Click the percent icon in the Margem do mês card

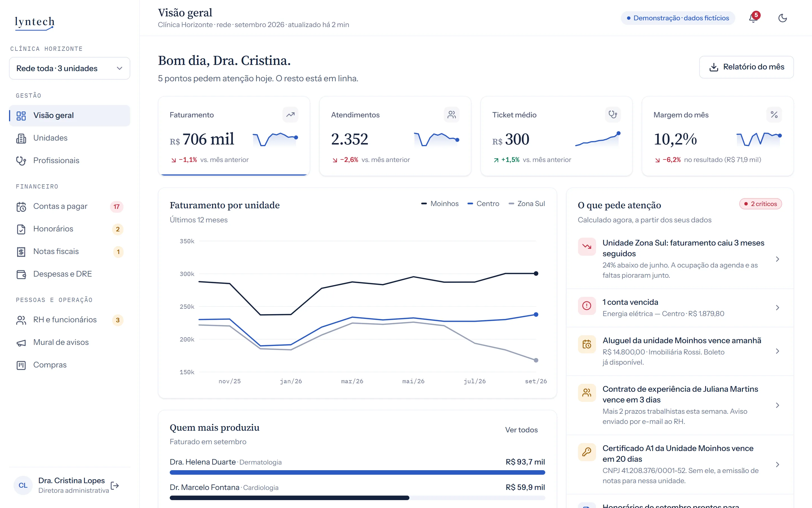pyautogui.click(x=774, y=115)
